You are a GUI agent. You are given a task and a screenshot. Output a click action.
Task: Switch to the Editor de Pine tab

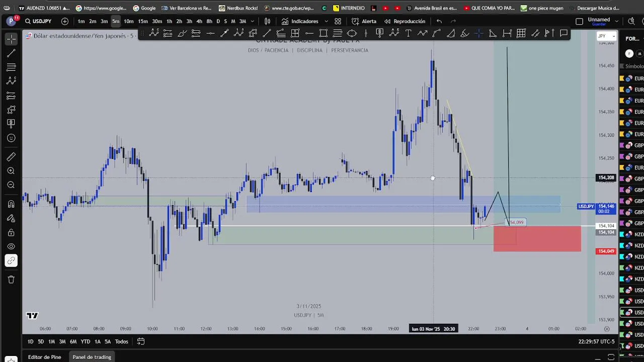click(x=44, y=357)
